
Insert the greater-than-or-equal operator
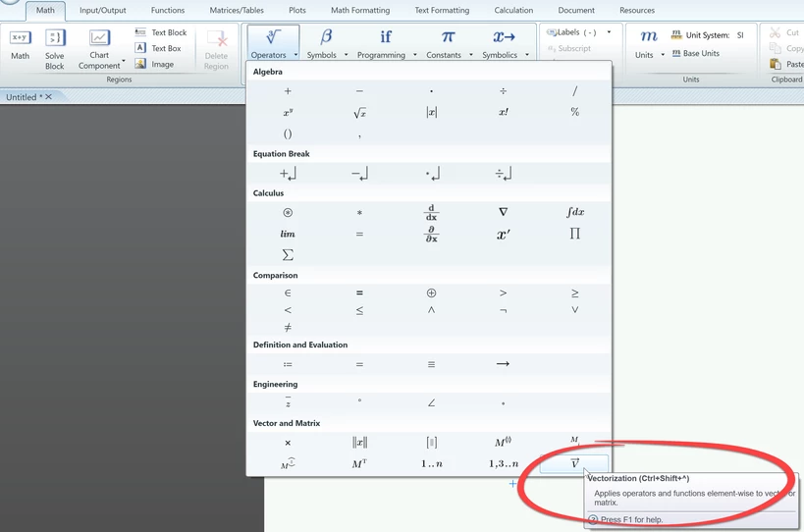(575, 293)
